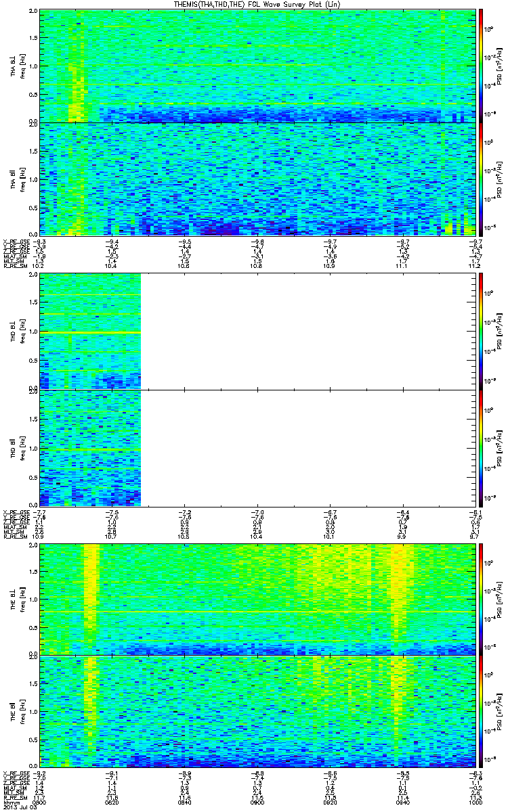The height and width of the screenshot is (812, 508).
Task: Click the THD BL freq [Hz] axis label
Action: point(16,332)
